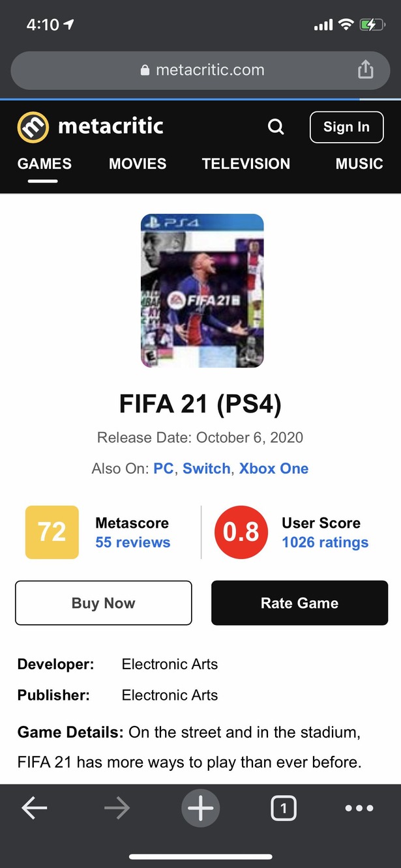Screen dimensions: 401x868
Task: Tap the share icon in address bar
Action: pyautogui.click(x=366, y=70)
